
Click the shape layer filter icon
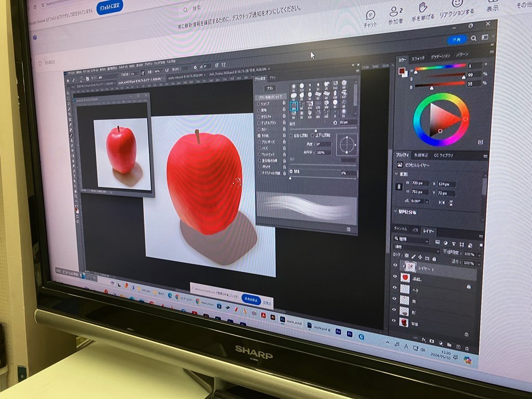(x=461, y=244)
